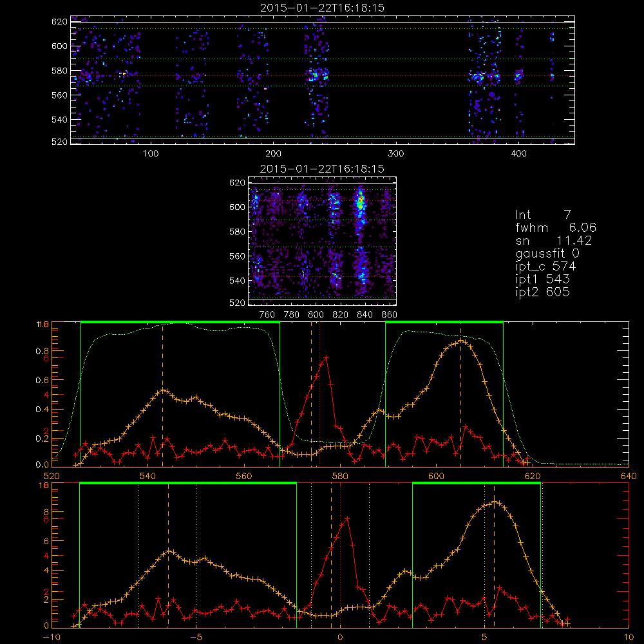The height and width of the screenshot is (644, 644).
Task: Click x-axis label 760 on middle image panel
Action: point(267,315)
